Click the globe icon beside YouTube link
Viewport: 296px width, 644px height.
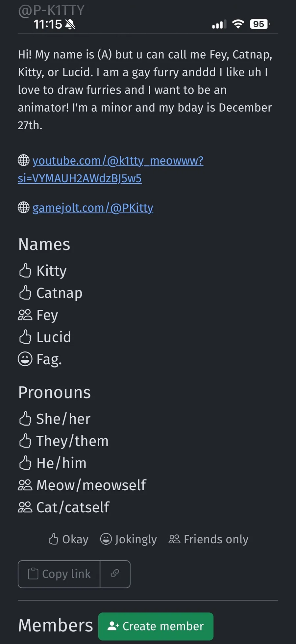tap(24, 161)
